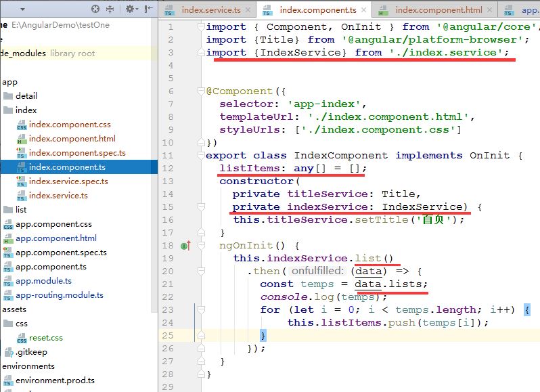
Task: Open index.service.ts in project tree
Action: (58, 195)
